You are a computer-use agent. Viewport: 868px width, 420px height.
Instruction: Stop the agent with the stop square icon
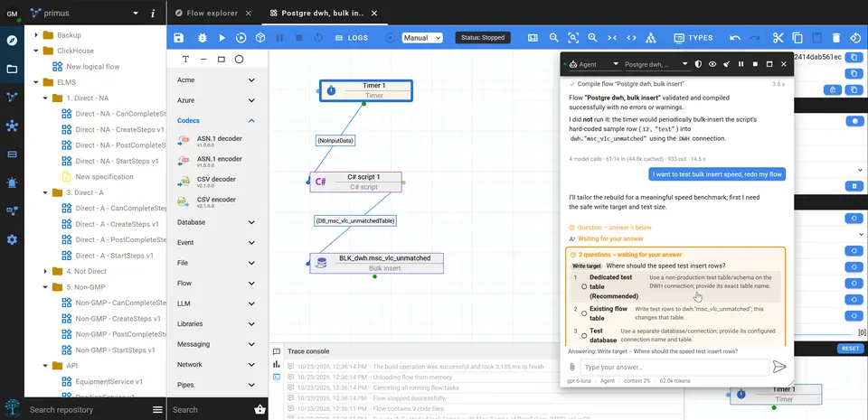755,64
